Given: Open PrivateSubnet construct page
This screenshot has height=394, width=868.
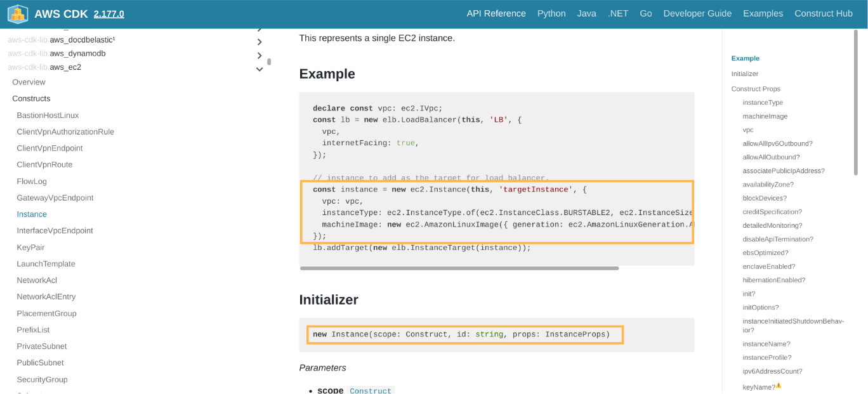Looking at the screenshot, I should 42,346.
